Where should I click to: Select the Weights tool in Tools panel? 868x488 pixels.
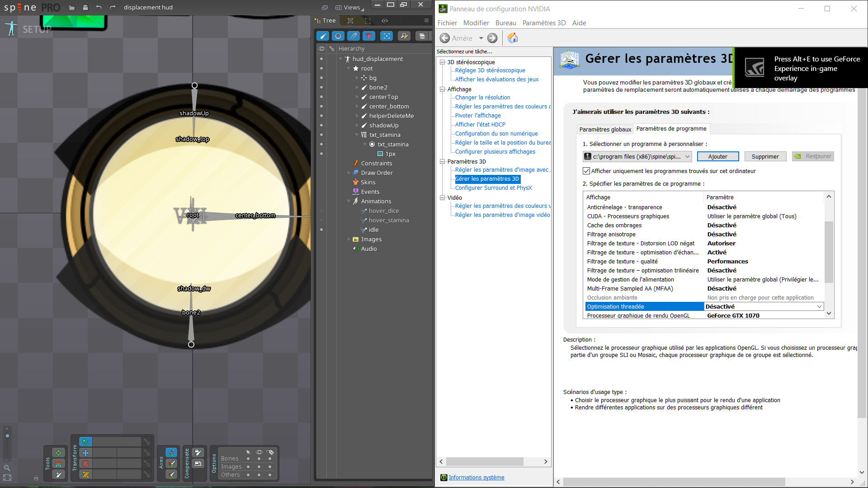coord(58,464)
